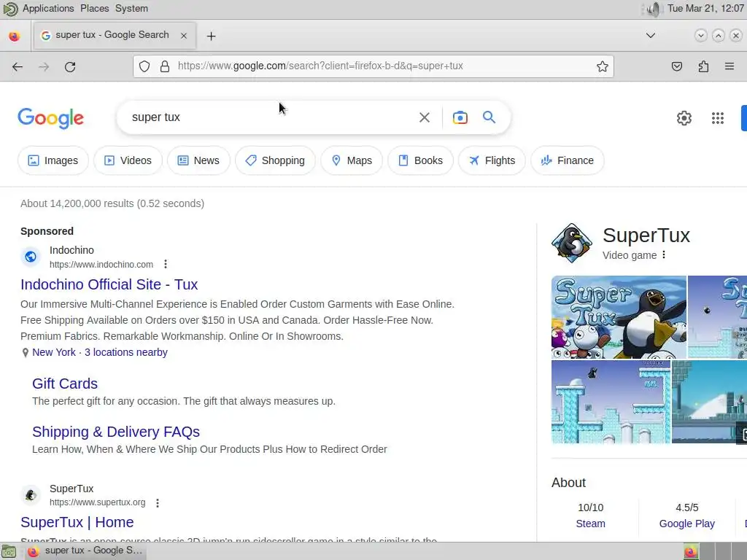Open more options for the Indochino ad
Screen dimensions: 747x560
(x=166, y=264)
